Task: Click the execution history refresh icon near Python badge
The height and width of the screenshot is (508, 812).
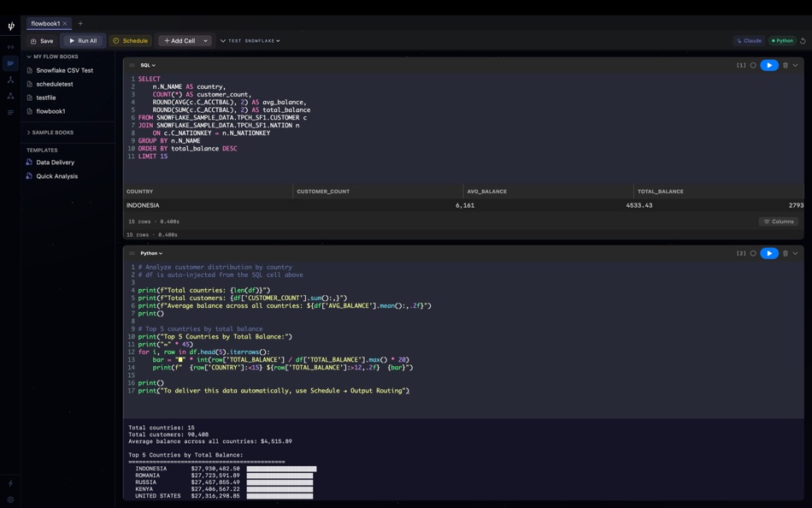Action: click(803, 40)
